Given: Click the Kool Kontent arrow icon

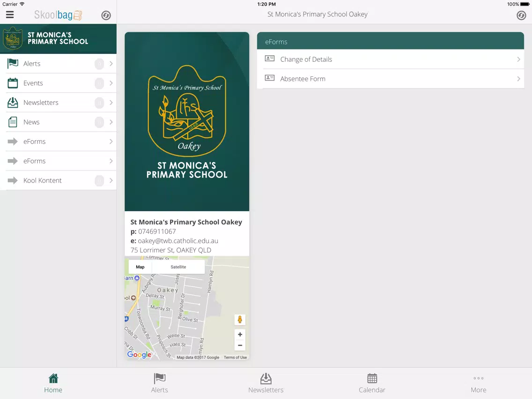Looking at the screenshot, I should point(13,180).
